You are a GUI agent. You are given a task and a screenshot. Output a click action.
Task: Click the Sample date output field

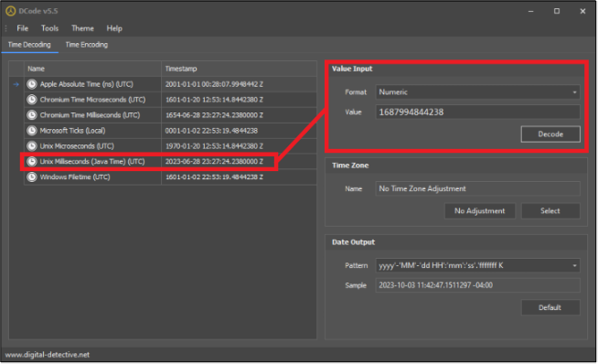click(477, 285)
